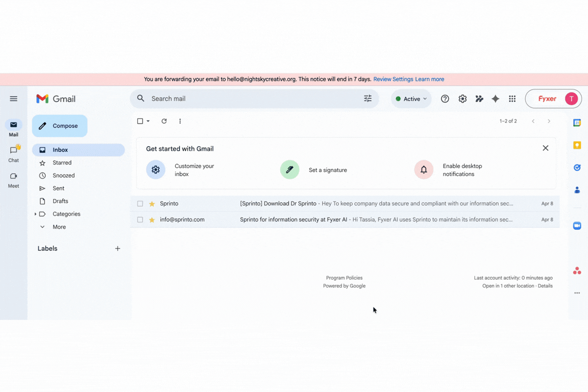
Task: Click Customize your inbox
Action: (180, 170)
